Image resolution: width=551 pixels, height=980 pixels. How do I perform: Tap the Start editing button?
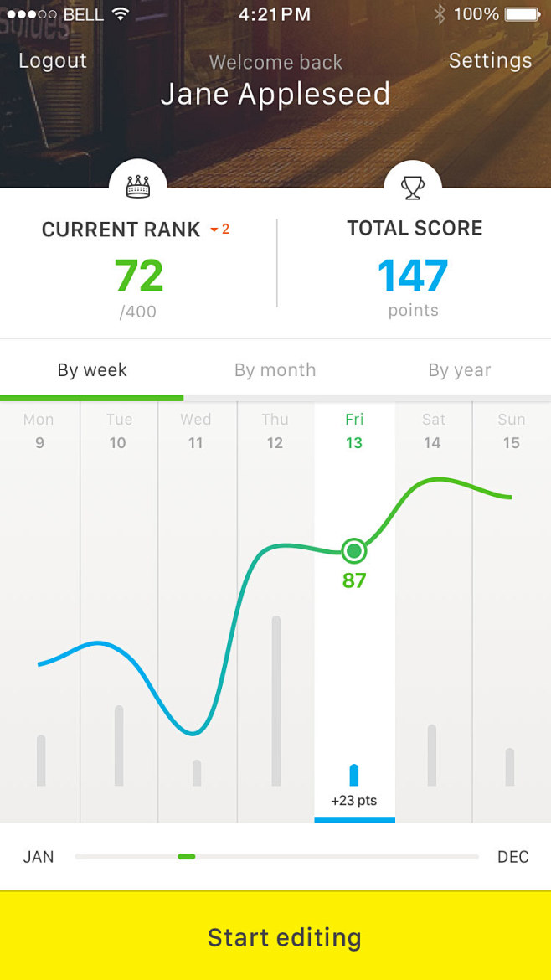275,936
